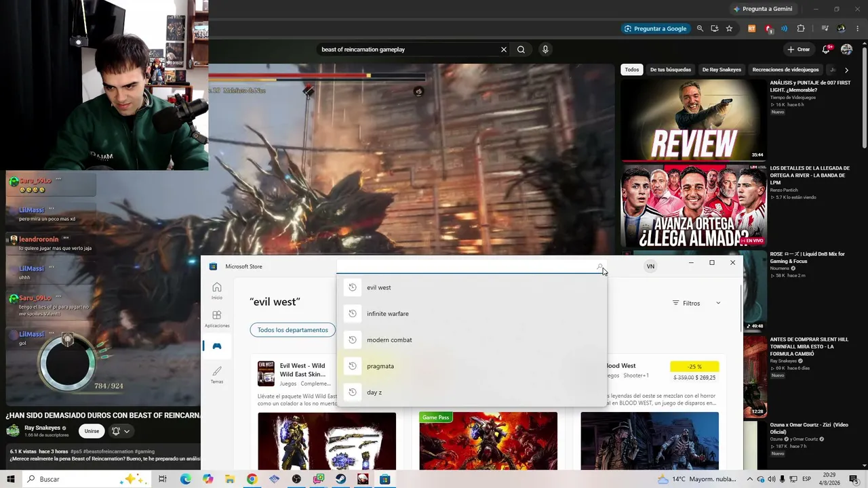This screenshot has height=488, width=868.
Task: Open Task View on the taskbar
Action: click(x=163, y=479)
